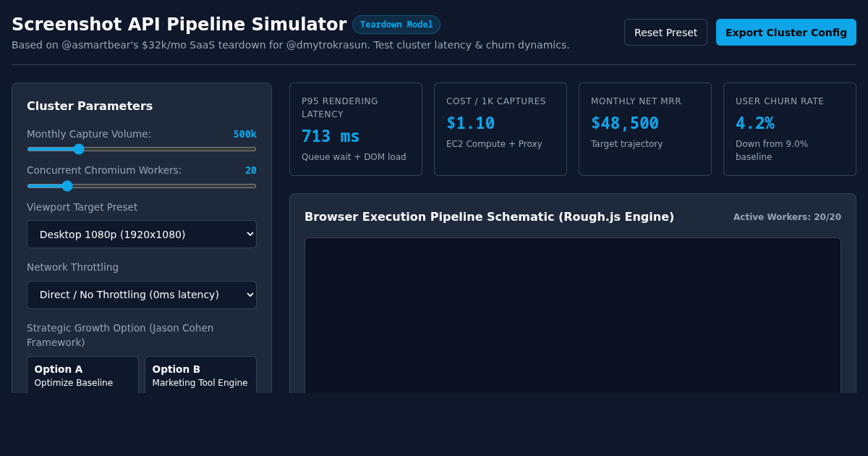This screenshot has width=868, height=456.
Task: Click the Teardown Model badge
Action: point(396,25)
